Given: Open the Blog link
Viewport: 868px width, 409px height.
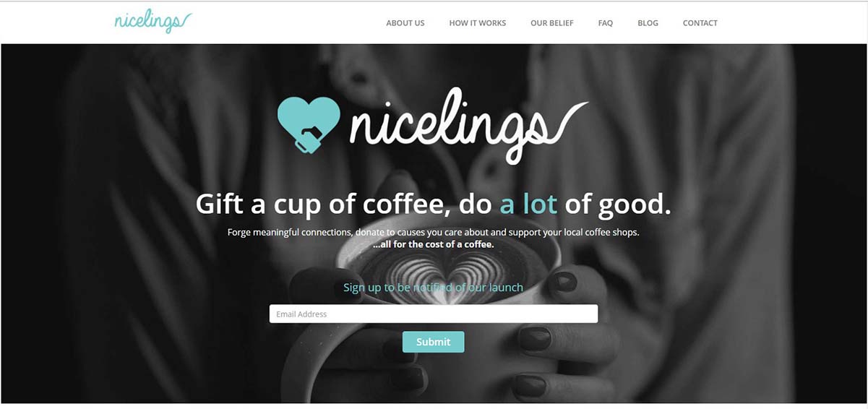Looking at the screenshot, I should 648,23.
